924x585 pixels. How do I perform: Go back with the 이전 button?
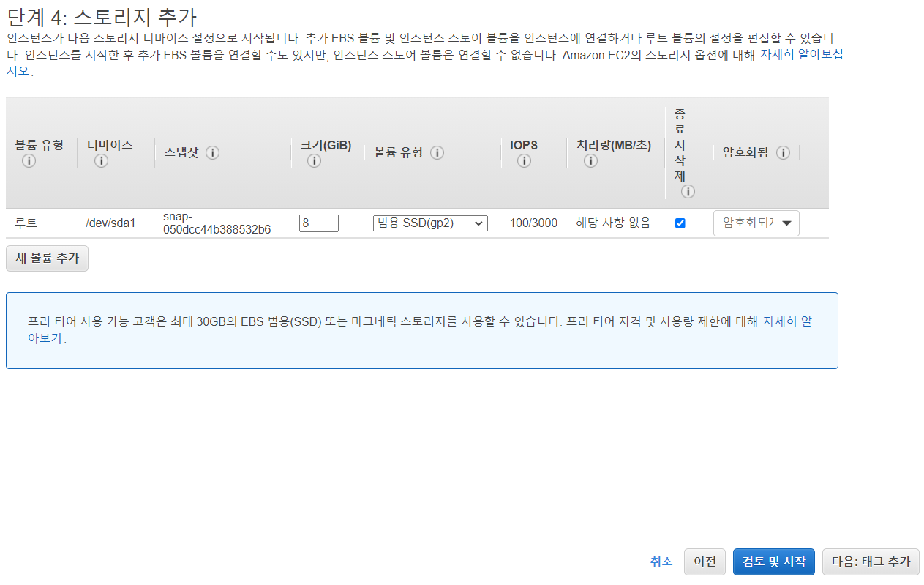[705, 562]
